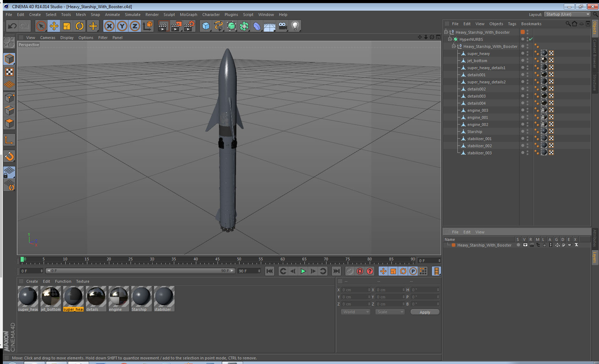Switch to Texture mode checker icon

[9, 72]
